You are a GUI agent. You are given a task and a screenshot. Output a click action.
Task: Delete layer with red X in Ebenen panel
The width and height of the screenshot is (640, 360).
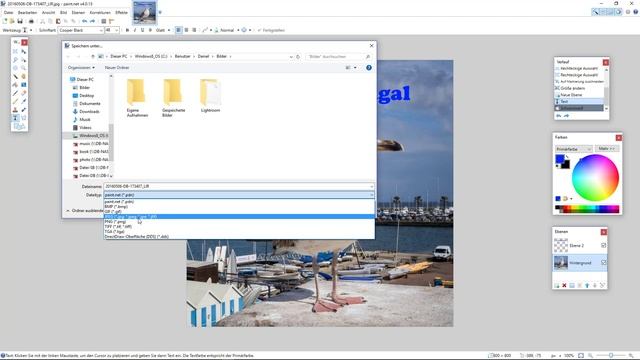point(564,285)
